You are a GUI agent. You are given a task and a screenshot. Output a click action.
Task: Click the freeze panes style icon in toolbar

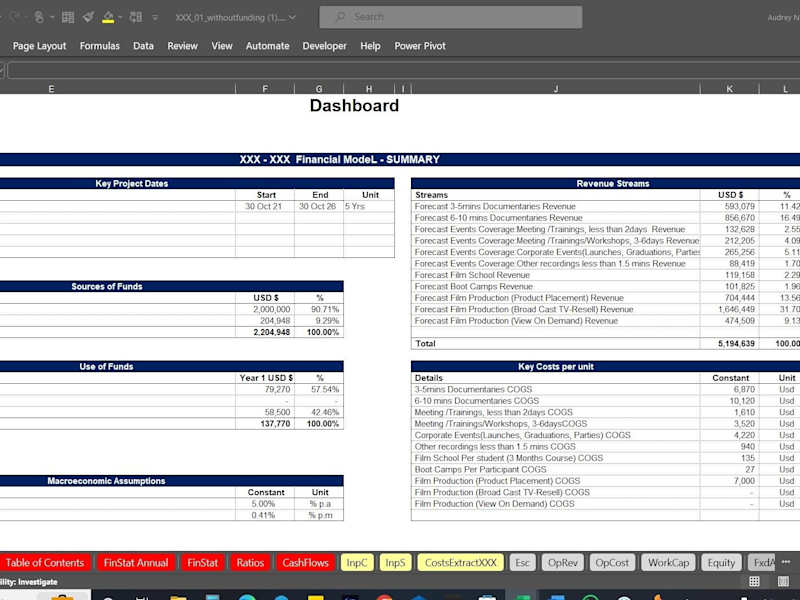point(136,17)
